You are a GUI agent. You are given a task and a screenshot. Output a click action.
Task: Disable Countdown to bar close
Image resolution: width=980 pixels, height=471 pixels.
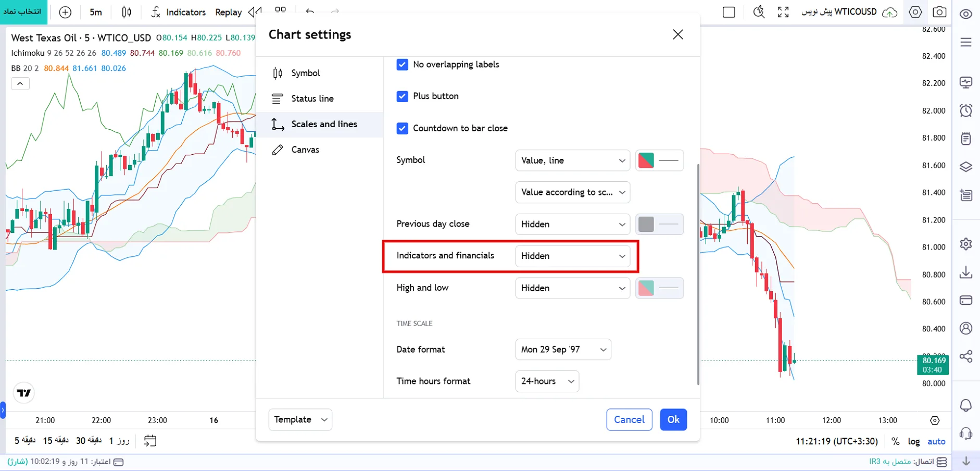(402, 128)
